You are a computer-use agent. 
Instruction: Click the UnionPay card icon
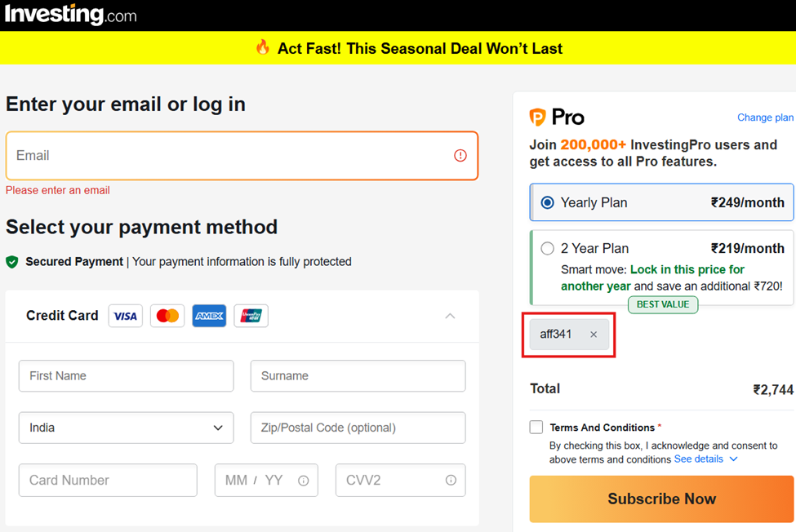(x=251, y=316)
